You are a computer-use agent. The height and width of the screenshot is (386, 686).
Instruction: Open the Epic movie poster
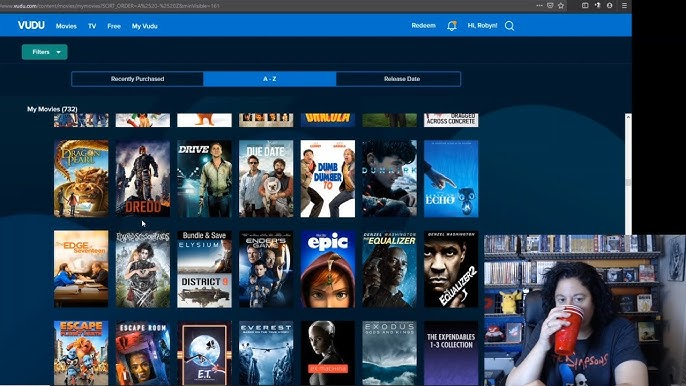tap(328, 269)
